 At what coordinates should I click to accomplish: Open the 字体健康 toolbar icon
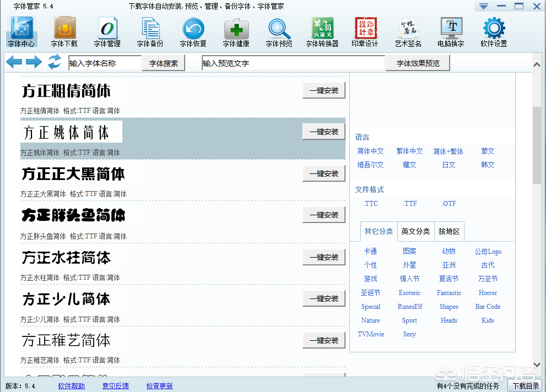click(236, 31)
